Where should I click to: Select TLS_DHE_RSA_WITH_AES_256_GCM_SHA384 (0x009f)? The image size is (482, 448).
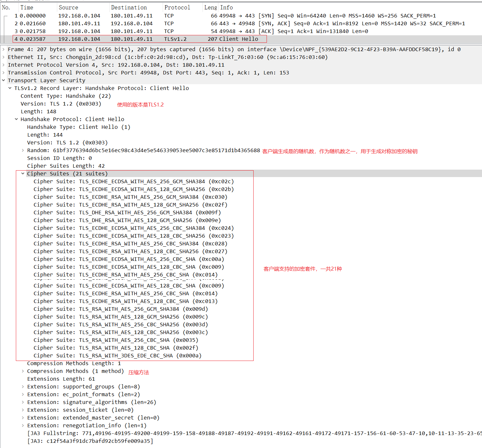tap(127, 213)
